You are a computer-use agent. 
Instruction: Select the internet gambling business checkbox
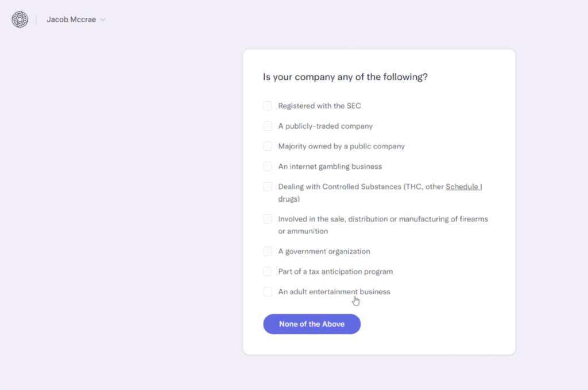click(x=268, y=167)
